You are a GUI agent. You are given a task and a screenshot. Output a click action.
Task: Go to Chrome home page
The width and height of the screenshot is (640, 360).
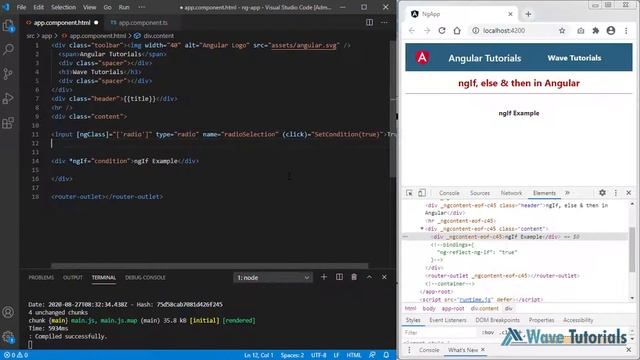click(457, 31)
